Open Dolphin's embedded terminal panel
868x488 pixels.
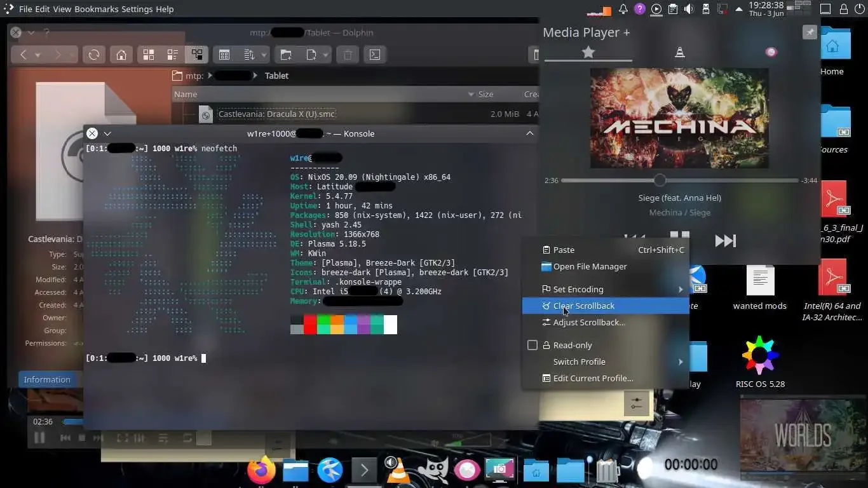click(x=375, y=55)
